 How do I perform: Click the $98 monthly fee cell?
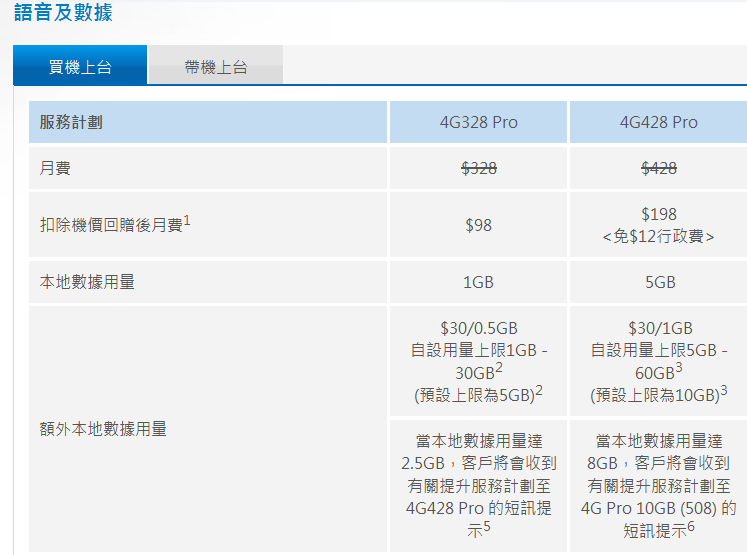coord(478,225)
